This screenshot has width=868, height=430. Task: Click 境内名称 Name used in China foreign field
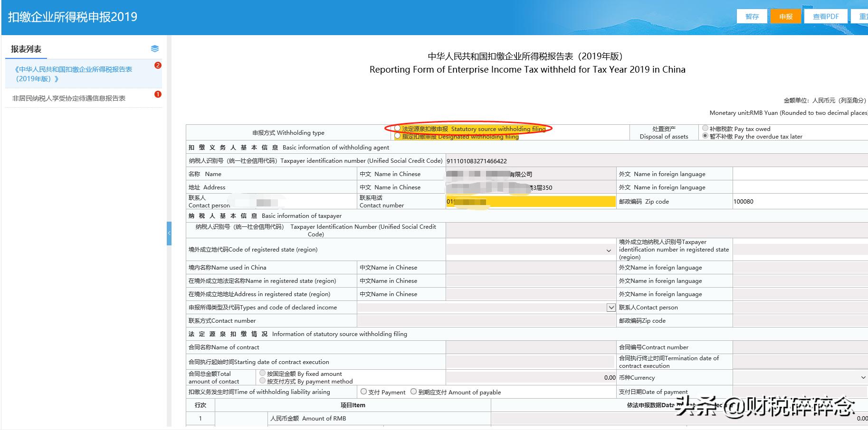pos(801,268)
